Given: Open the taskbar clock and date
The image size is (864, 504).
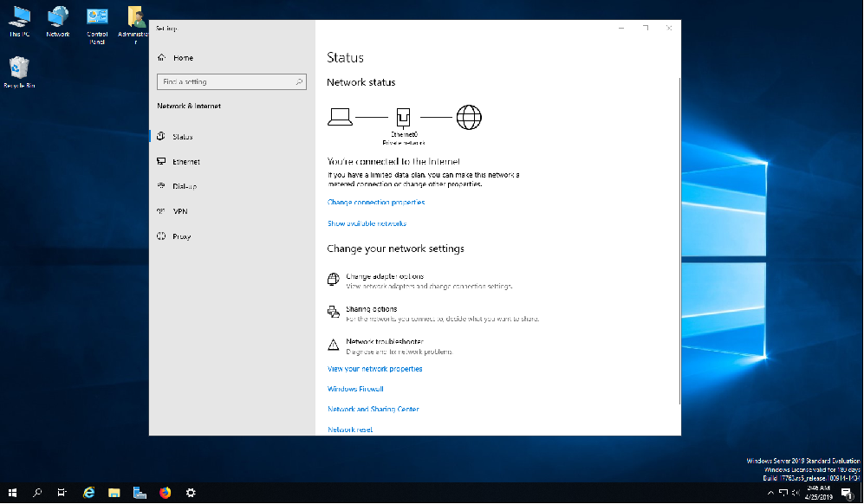Looking at the screenshot, I should coord(819,493).
